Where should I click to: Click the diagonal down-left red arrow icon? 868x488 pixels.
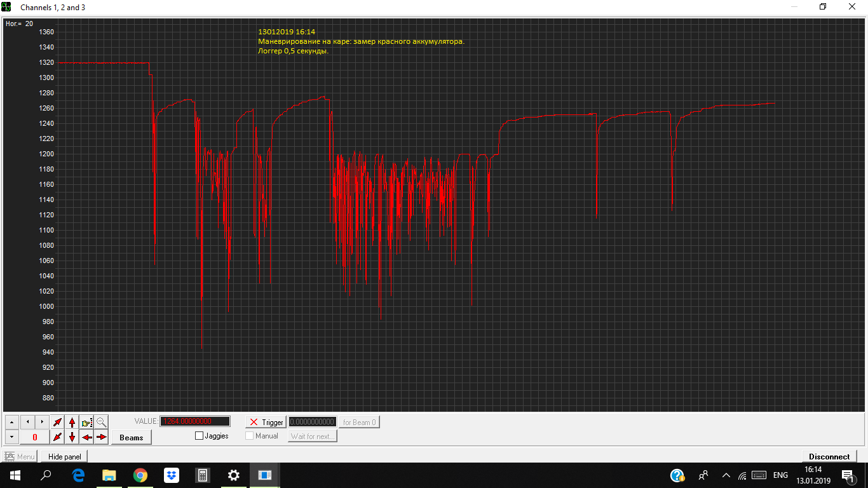(58, 437)
